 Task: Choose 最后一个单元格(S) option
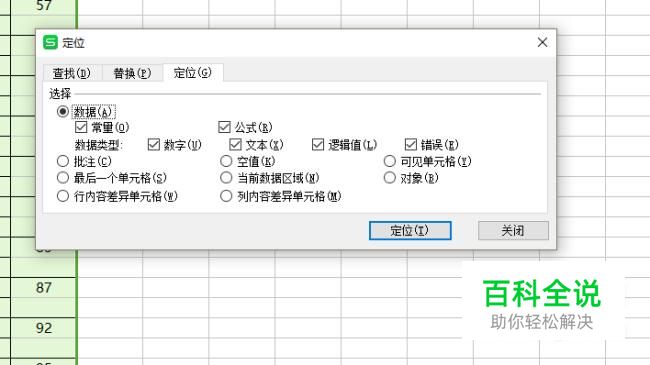[x=63, y=178]
